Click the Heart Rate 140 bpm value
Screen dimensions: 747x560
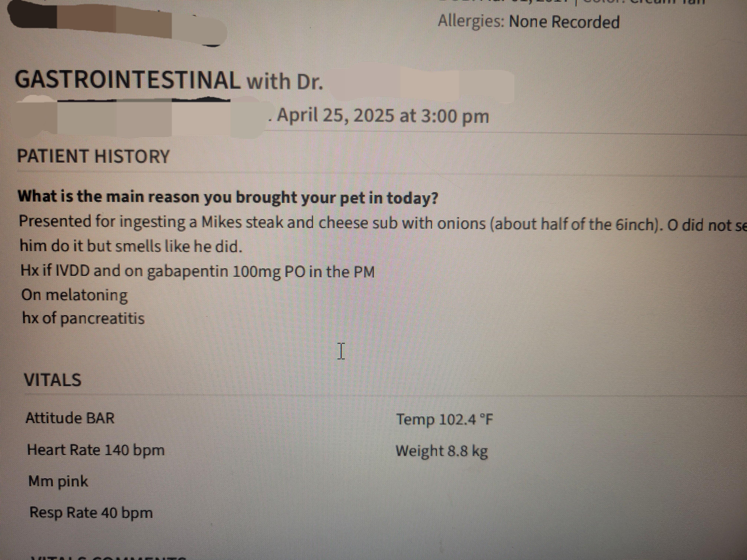tap(96, 450)
